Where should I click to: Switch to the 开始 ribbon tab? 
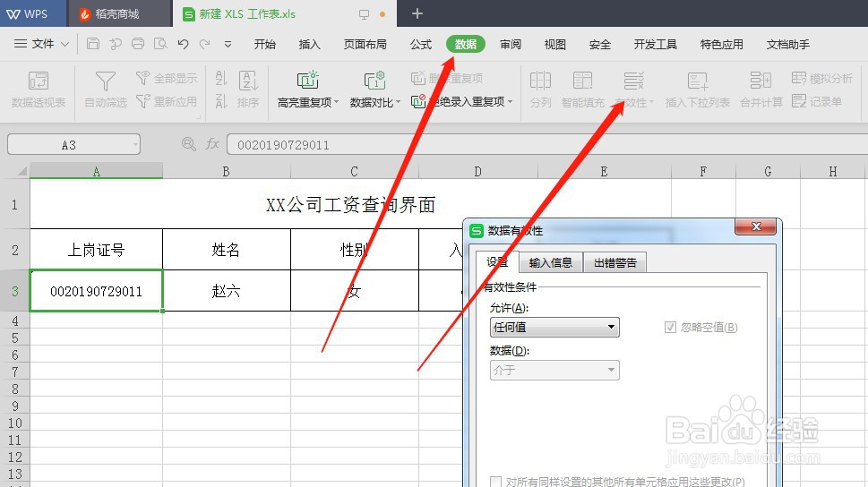click(264, 44)
